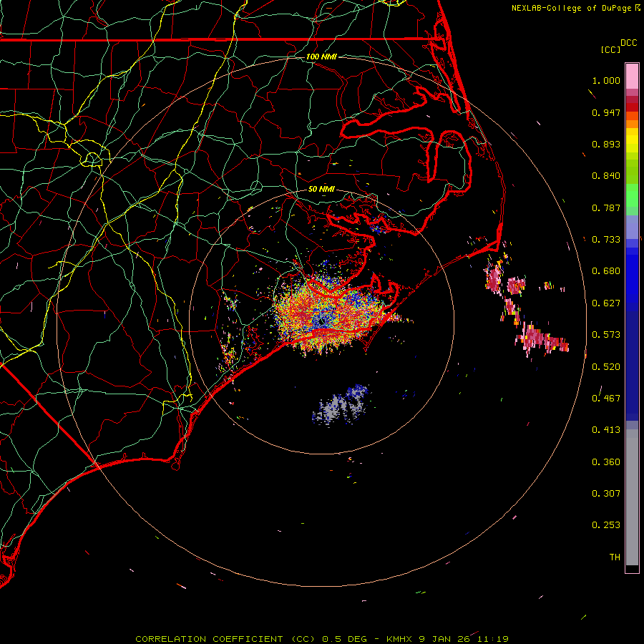Click the 0.413 scale value

[606, 430]
